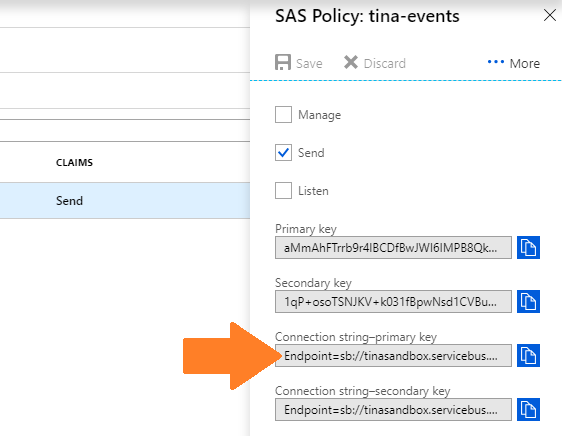Click the Save floppy disk icon
Image resolution: width=562 pixels, height=436 pixels.
click(283, 62)
